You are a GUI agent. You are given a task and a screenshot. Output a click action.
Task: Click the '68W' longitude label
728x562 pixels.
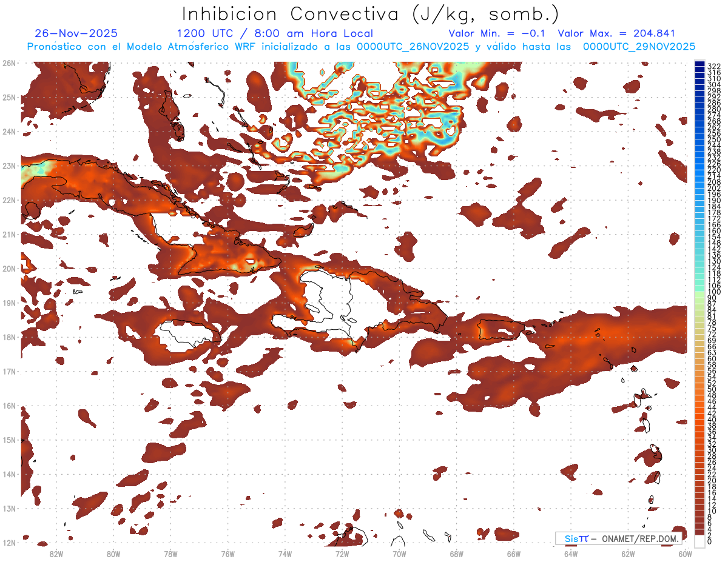pos(456,554)
